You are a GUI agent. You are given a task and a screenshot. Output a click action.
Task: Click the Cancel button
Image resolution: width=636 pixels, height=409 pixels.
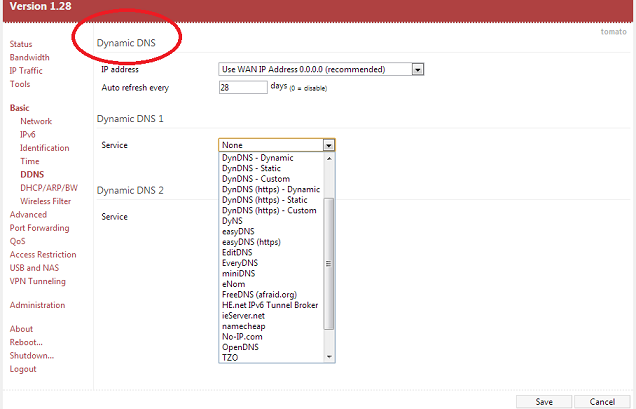[602, 402]
